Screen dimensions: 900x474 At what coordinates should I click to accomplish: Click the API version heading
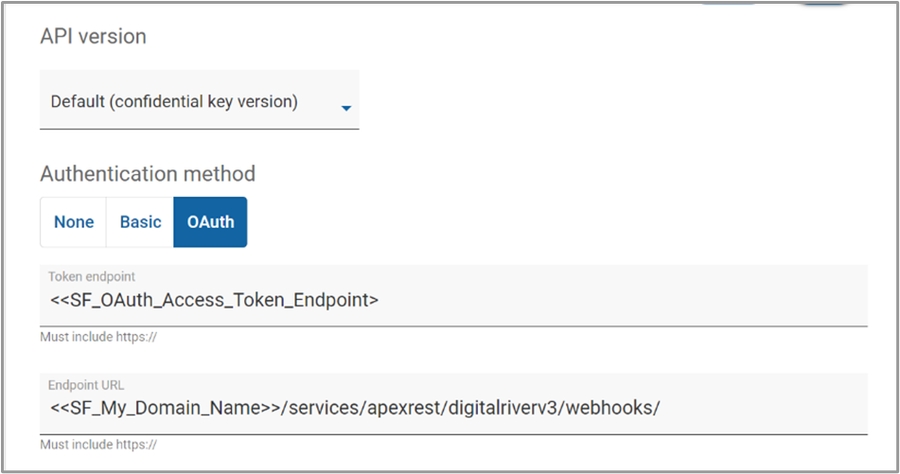point(93,36)
